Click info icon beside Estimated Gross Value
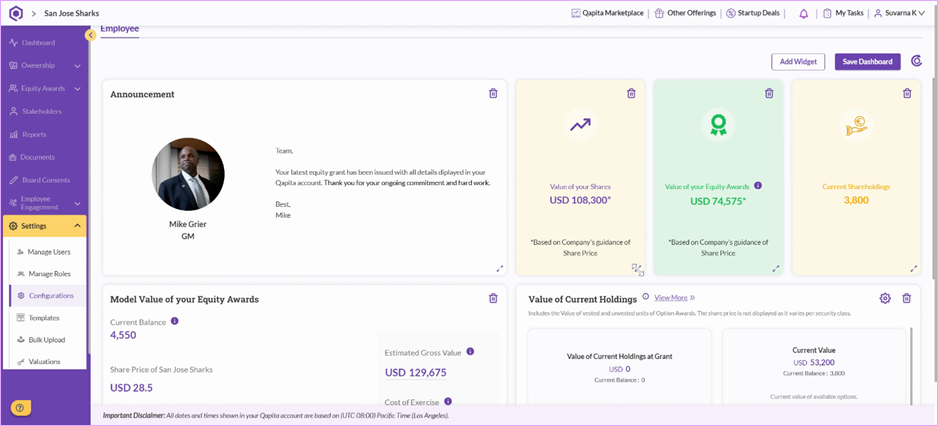938x426 pixels. 470,352
